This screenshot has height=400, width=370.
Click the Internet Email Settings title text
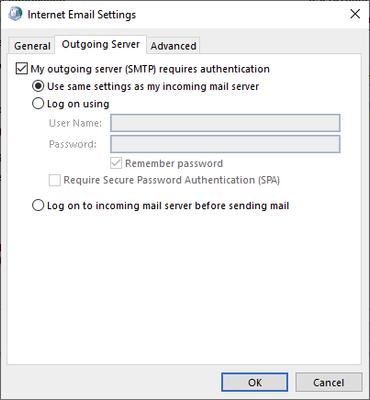[x=82, y=15]
